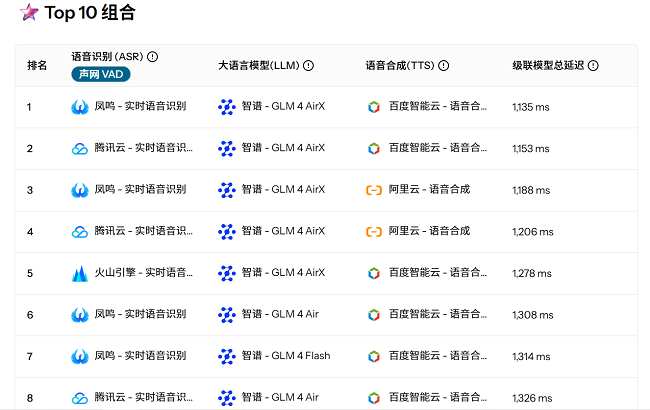Click the 百度智能云 logo in rank 5 row
Image resolution: width=650 pixels, height=410 pixels.
tap(374, 273)
